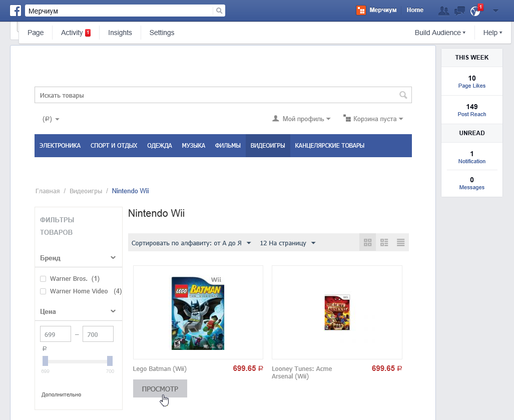Switch to grid view icon

click(367, 242)
